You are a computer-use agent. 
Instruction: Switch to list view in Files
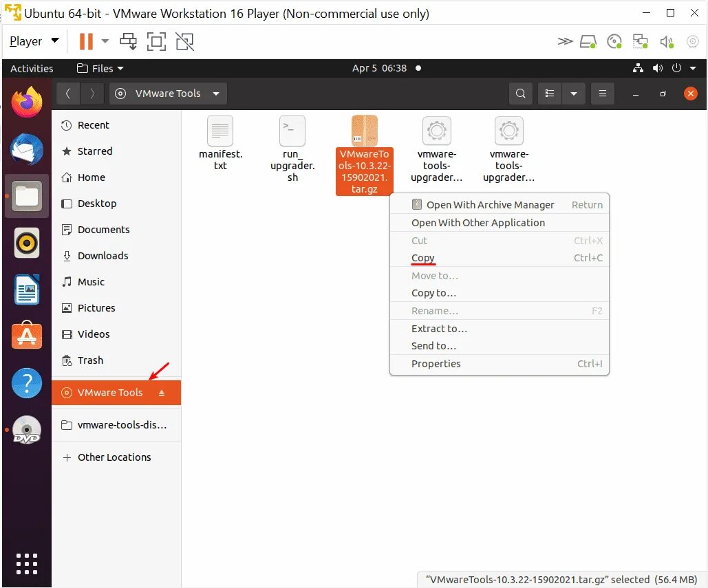550,94
